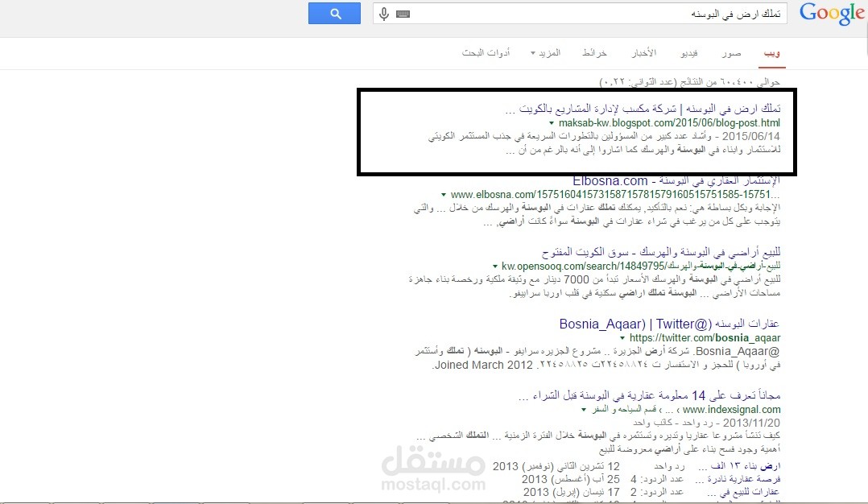868x504 pixels.
Task: Expand arrow beside twitter.com/bosnia_aqaar URL
Action: point(622,338)
